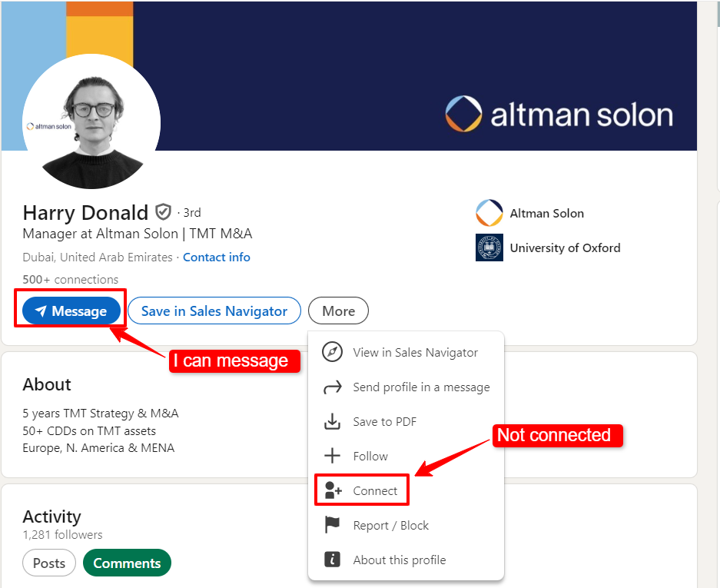The width and height of the screenshot is (720, 588).
Task: Open the More options button
Action: (x=338, y=311)
